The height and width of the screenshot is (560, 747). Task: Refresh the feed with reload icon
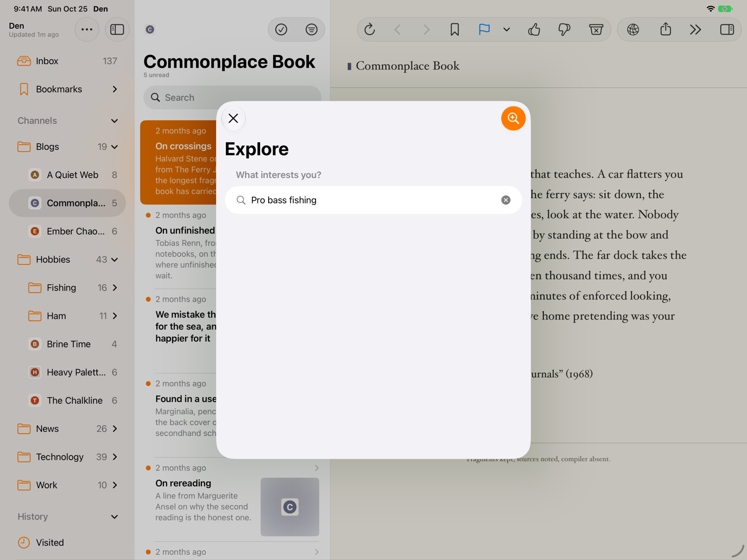tap(370, 29)
